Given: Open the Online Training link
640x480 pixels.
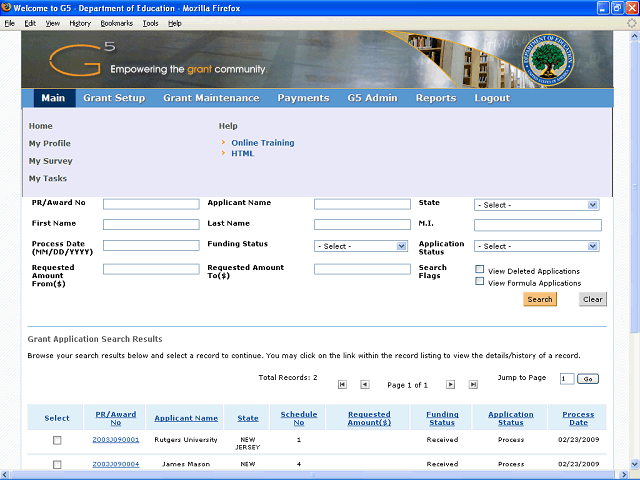Looking at the screenshot, I should [x=262, y=143].
